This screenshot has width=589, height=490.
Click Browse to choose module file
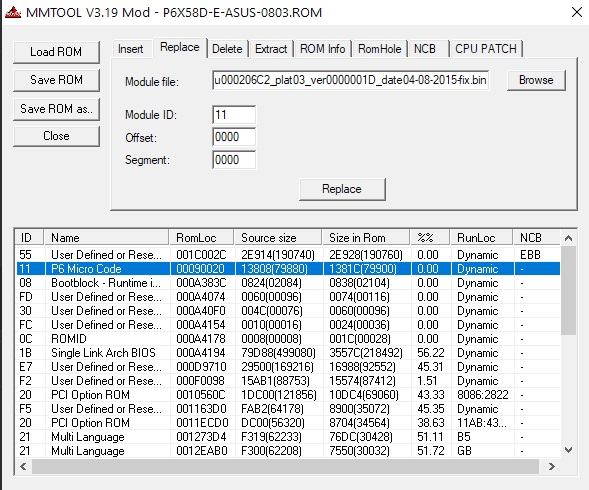click(536, 80)
